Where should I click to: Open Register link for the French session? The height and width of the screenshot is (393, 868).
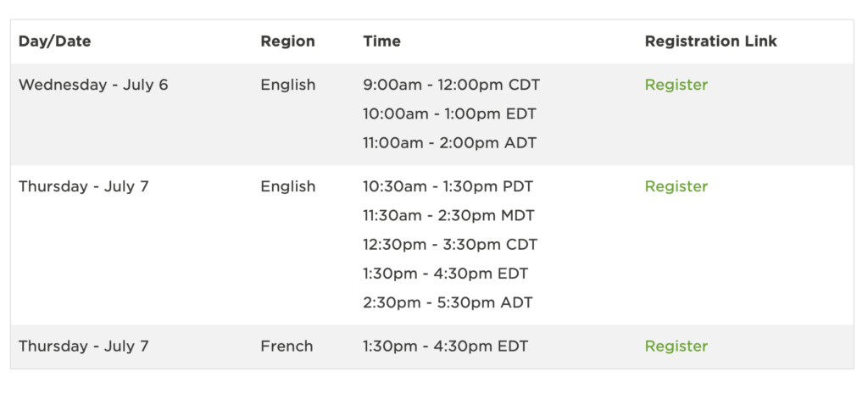676,346
